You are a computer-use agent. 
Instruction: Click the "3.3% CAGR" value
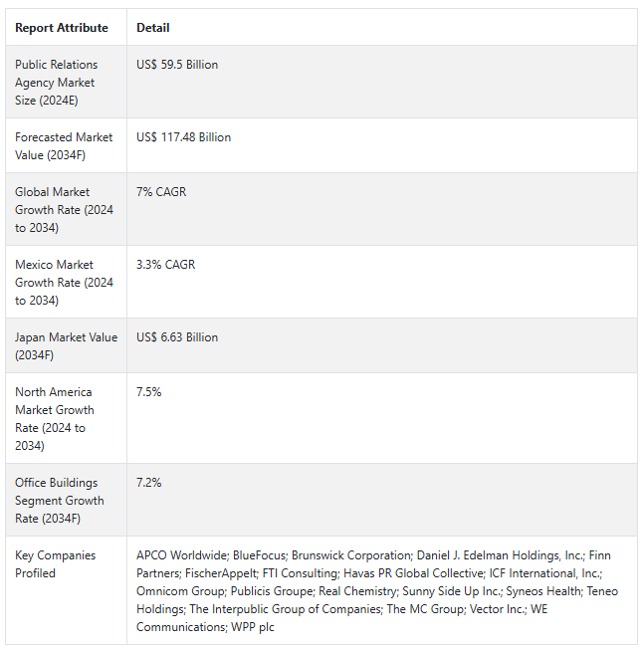(166, 265)
